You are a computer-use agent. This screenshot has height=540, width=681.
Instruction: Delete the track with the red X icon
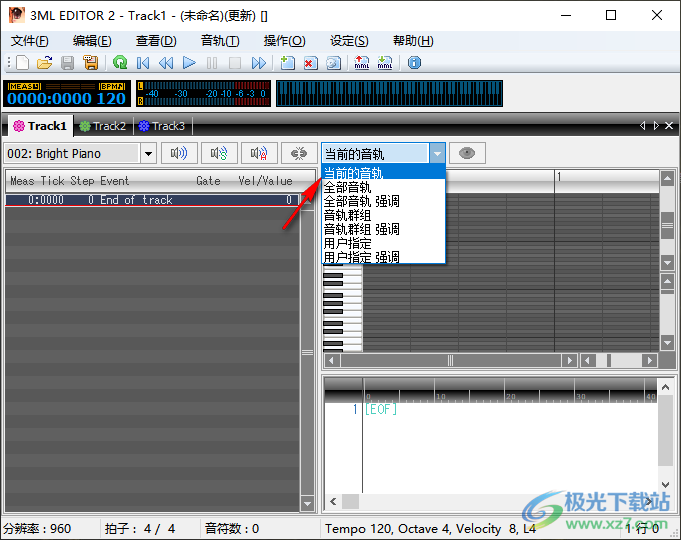[310, 63]
